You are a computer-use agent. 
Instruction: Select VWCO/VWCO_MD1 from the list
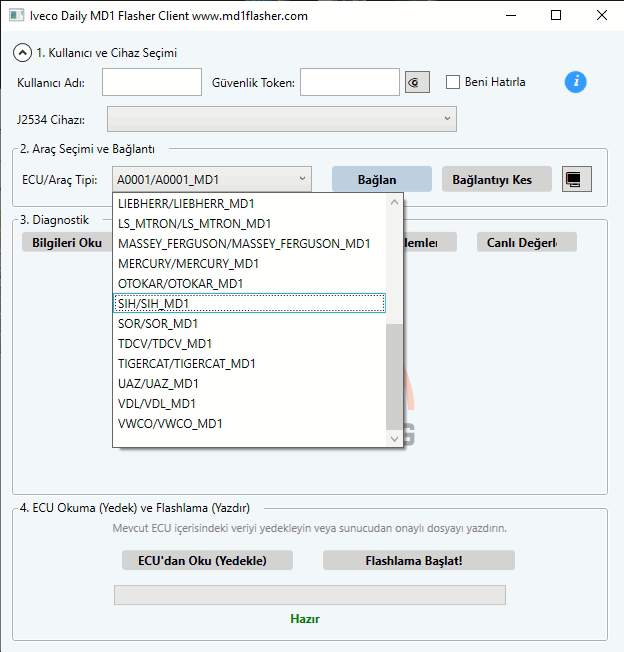click(x=249, y=423)
